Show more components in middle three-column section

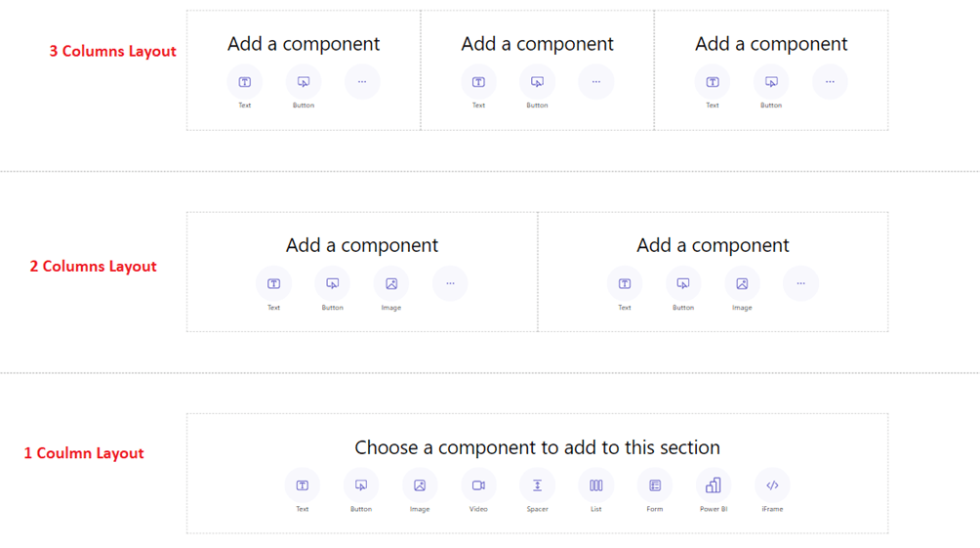tap(595, 82)
